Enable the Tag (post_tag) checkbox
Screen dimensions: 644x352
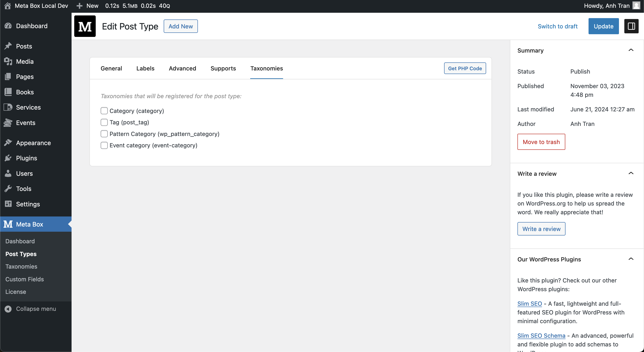(x=104, y=122)
